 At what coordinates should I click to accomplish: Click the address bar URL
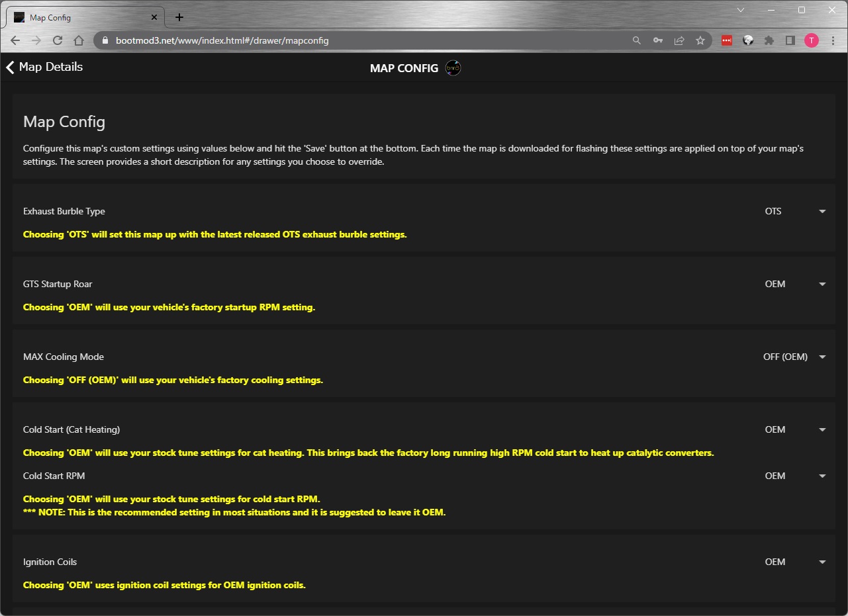[x=222, y=40]
